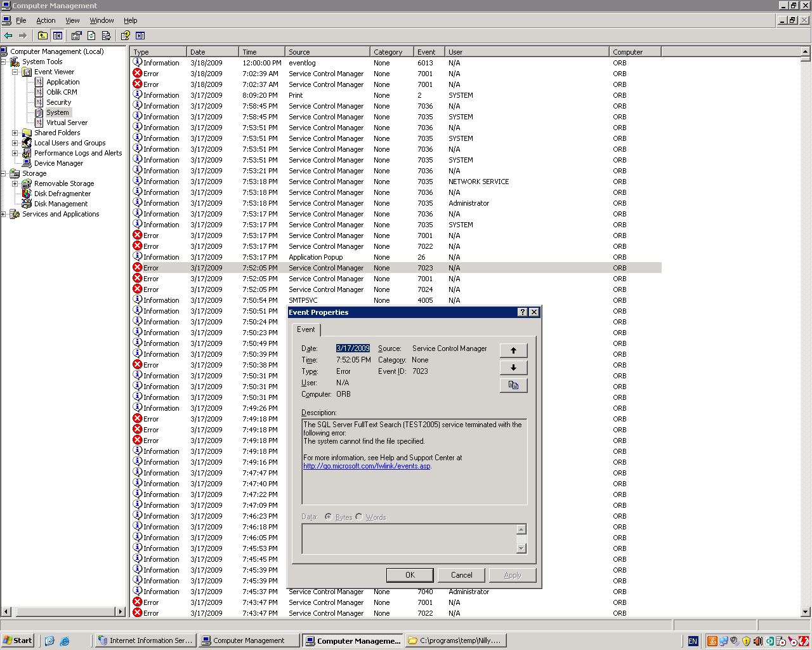Click the Date field in Event Properties
This screenshot has height=650, width=812.
353,348
